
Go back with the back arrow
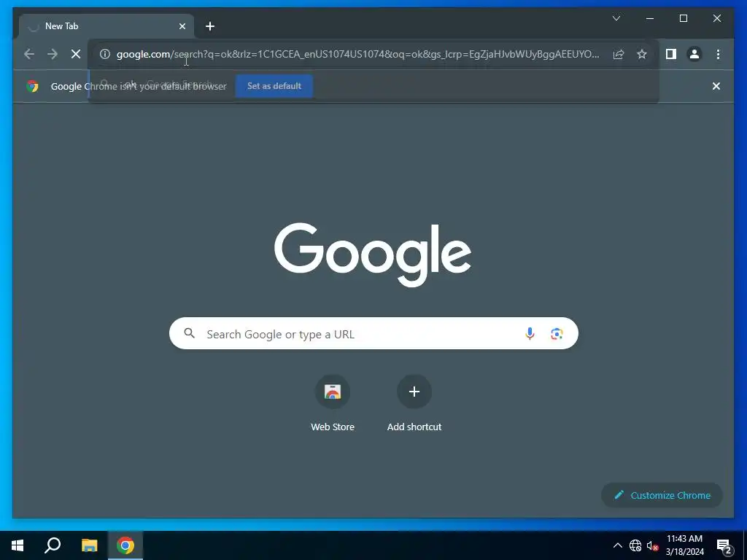click(x=29, y=54)
